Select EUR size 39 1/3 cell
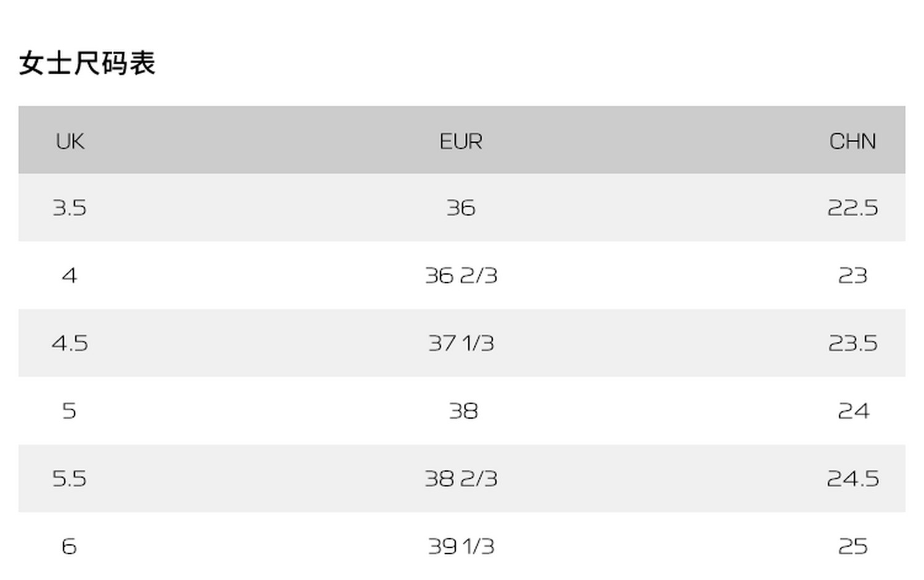 tap(461, 547)
